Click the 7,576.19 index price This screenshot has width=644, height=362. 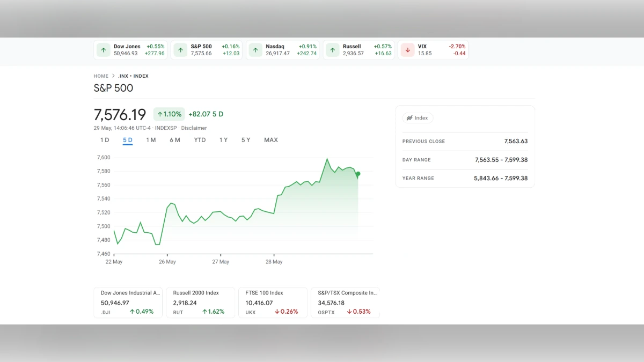(x=120, y=115)
